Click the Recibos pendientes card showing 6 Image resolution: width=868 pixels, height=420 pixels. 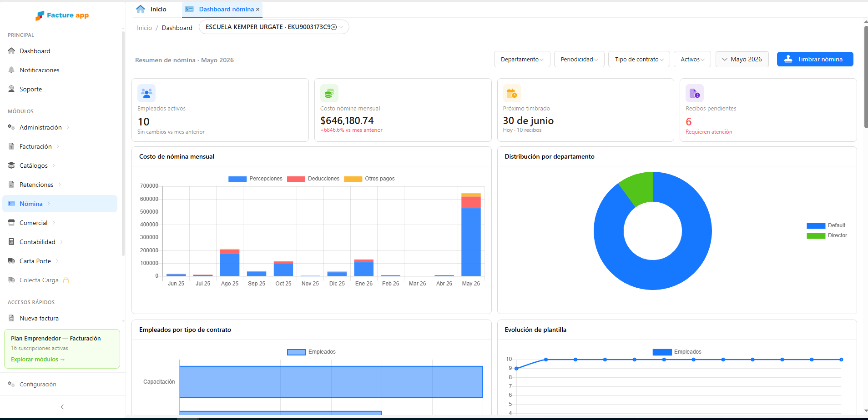768,110
